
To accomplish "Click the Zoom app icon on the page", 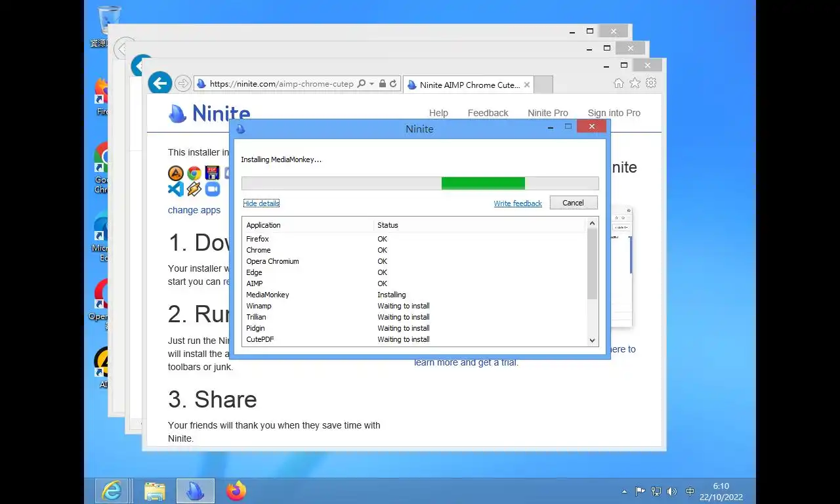I will (212, 190).
